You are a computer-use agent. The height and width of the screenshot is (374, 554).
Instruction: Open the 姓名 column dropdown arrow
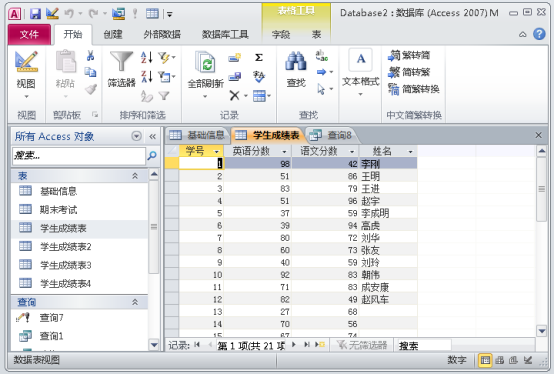point(410,152)
